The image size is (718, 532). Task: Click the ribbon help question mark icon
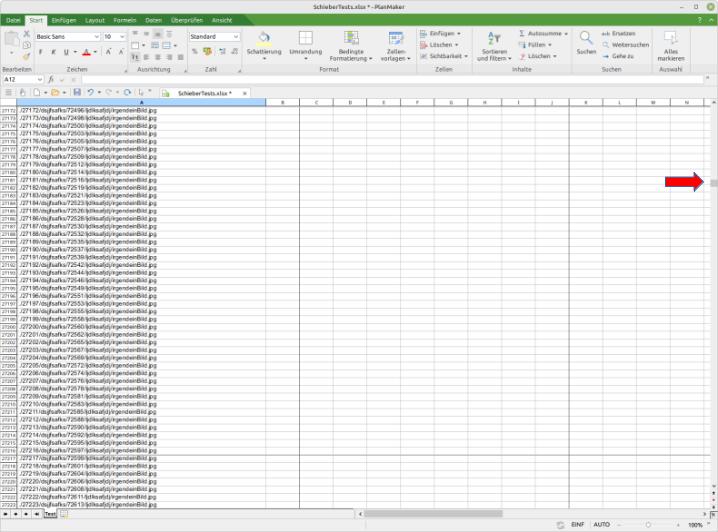(699, 20)
